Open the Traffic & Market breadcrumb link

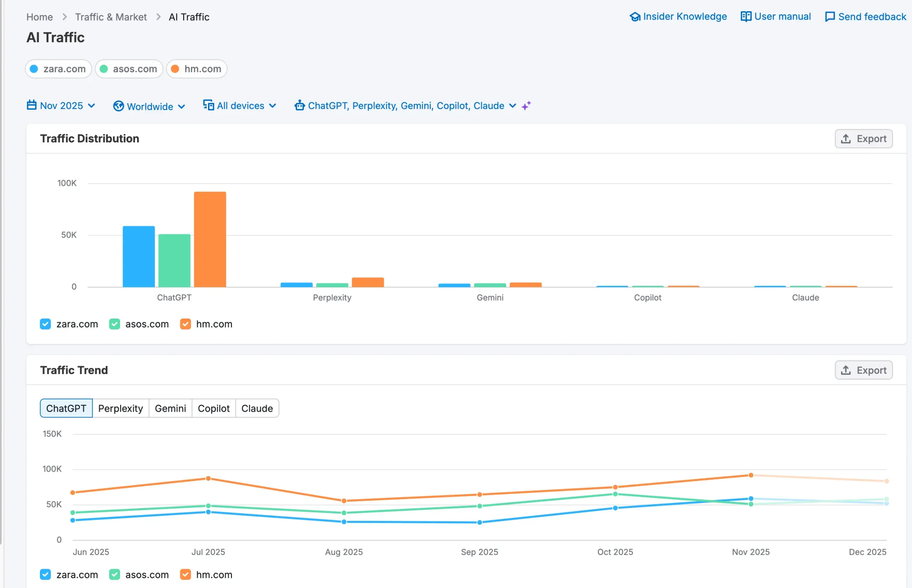click(111, 17)
